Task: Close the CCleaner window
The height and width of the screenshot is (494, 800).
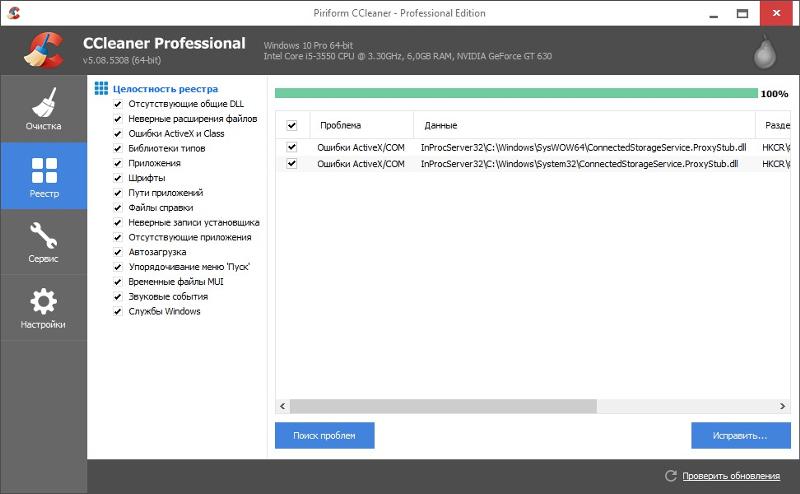Action: tap(777, 13)
